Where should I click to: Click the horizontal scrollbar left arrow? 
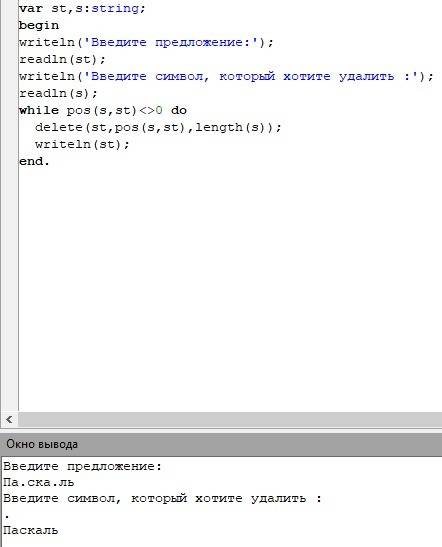tap(9, 419)
